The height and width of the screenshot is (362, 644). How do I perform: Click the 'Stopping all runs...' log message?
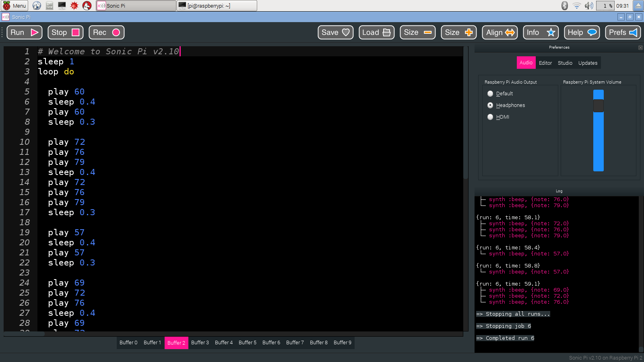513,314
